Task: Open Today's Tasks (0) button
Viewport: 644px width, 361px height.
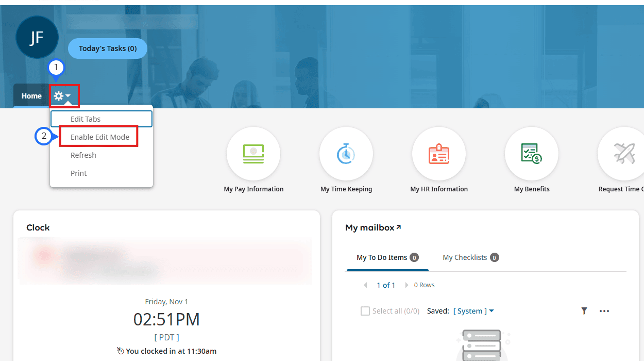Action: pyautogui.click(x=108, y=48)
